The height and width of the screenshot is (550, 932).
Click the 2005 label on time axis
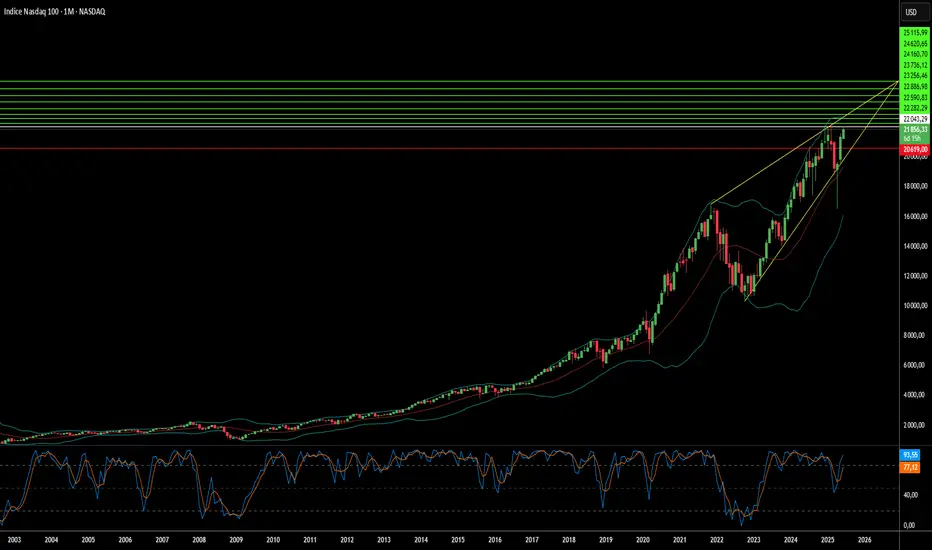(88, 540)
